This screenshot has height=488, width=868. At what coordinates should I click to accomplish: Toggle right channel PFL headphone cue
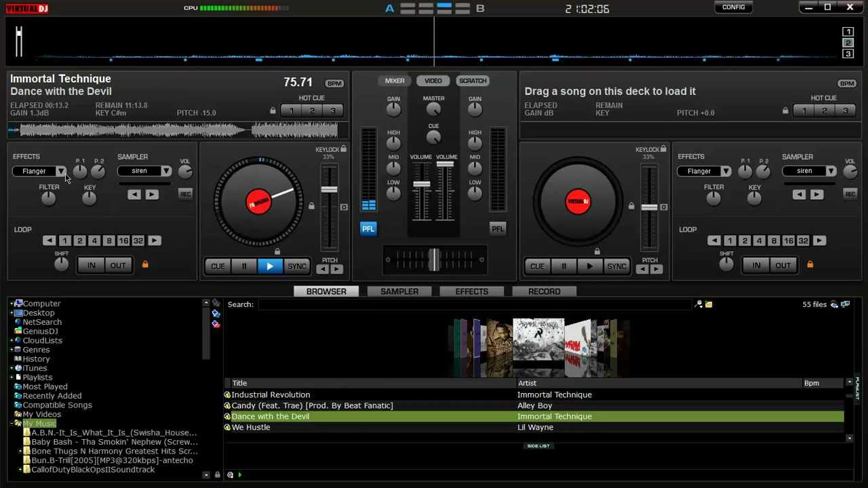[x=498, y=229]
